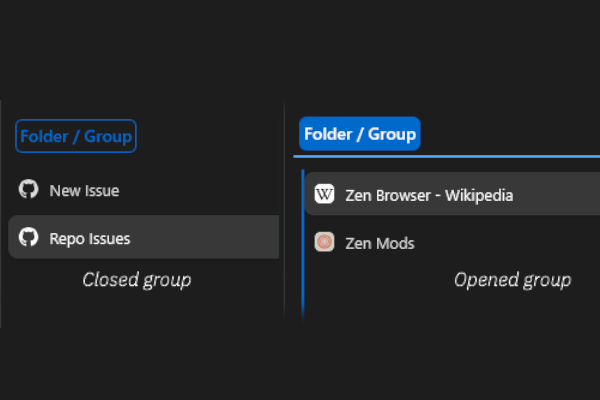Select the highlighted Repo Issues tab

coord(143,237)
